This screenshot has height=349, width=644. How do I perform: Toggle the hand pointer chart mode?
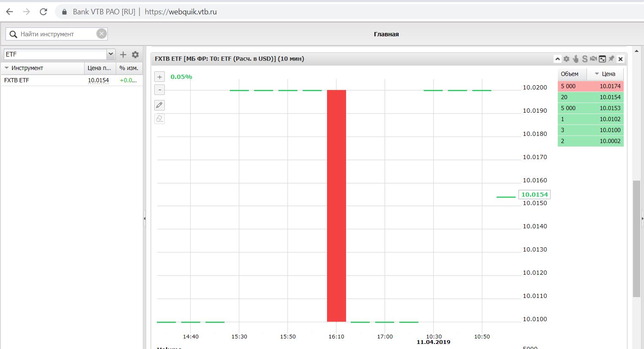(x=576, y=59)
